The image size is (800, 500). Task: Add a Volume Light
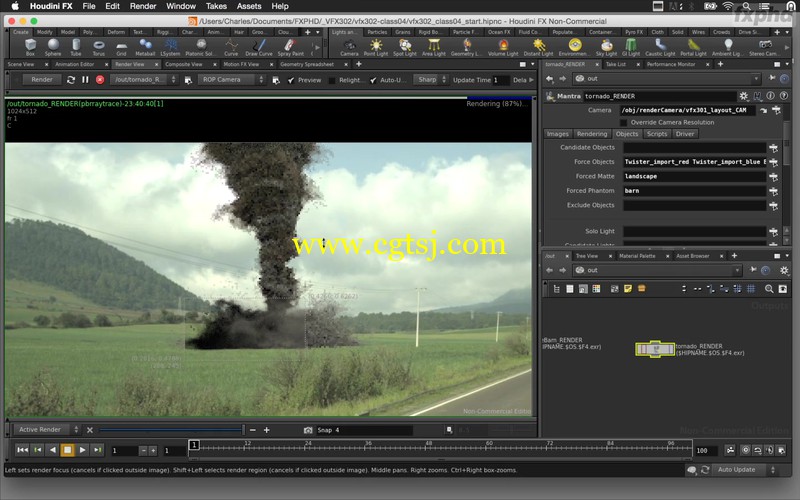click(503, 47)
